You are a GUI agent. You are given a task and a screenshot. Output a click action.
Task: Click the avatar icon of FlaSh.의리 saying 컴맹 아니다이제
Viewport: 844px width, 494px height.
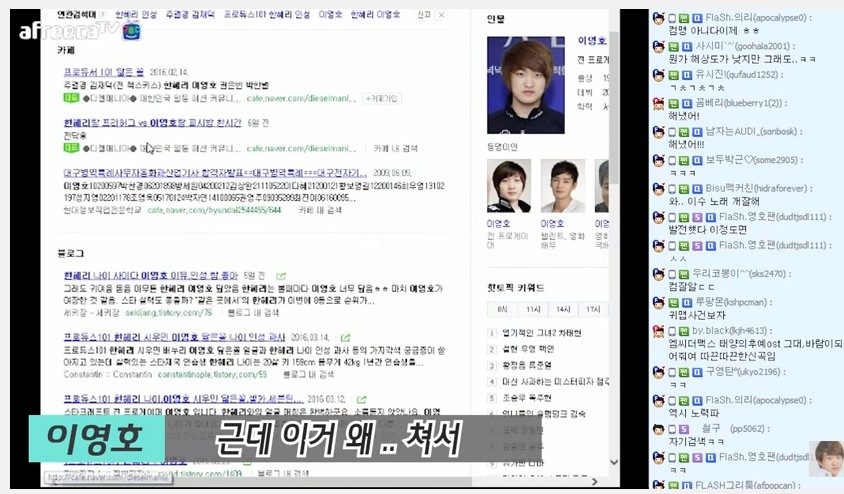tap(658, 18)
